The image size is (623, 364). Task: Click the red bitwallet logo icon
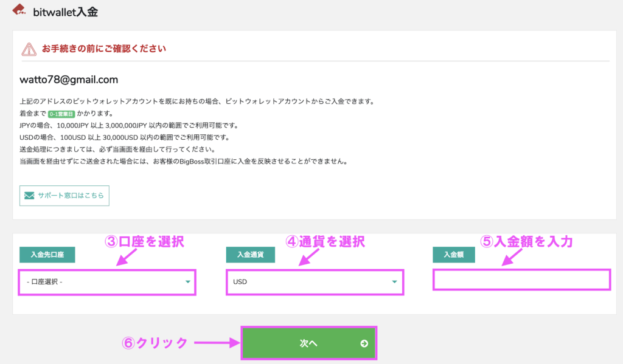click(x=19, y=10)
